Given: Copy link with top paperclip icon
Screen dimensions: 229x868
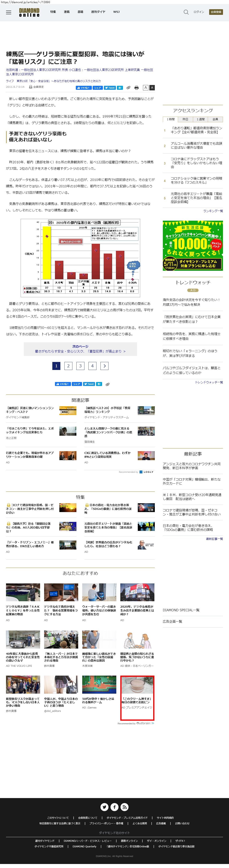Looking at the screenshot, I should (x=129, y=88).
